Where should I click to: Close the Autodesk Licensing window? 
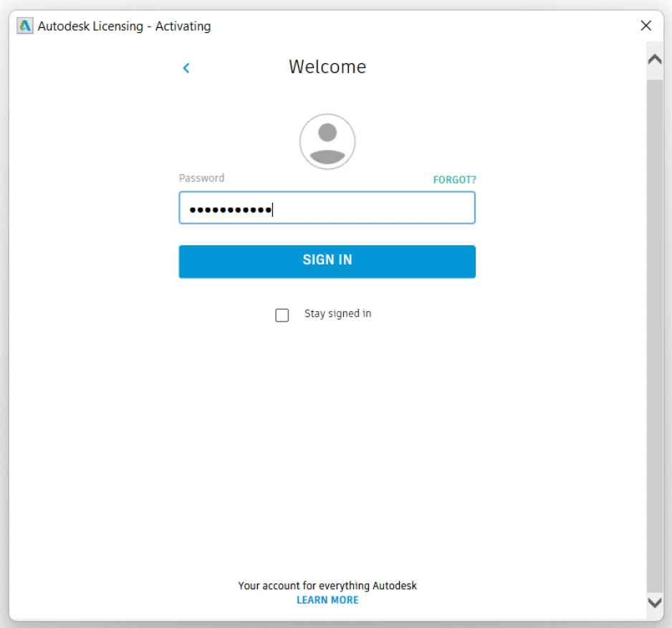pyautogui.click(x=645, y=26)
